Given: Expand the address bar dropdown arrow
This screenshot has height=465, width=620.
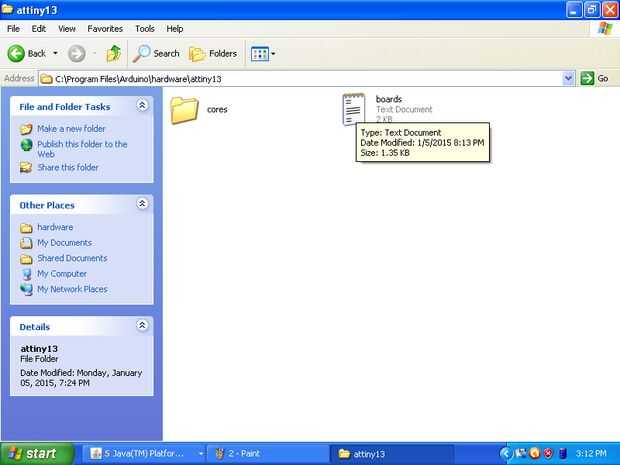Looking at the screenshot, I should 568,79.
